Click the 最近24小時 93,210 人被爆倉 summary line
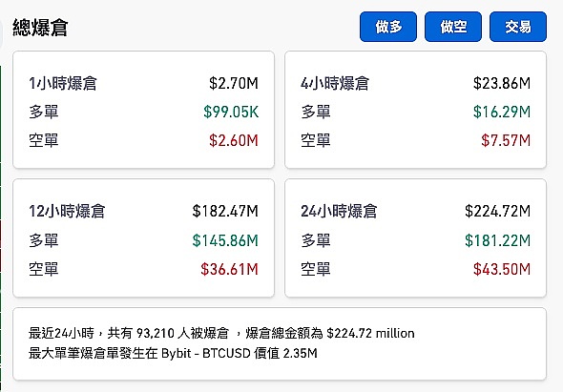The height and width of the screenshot is (392, 563). click(221, 334)
